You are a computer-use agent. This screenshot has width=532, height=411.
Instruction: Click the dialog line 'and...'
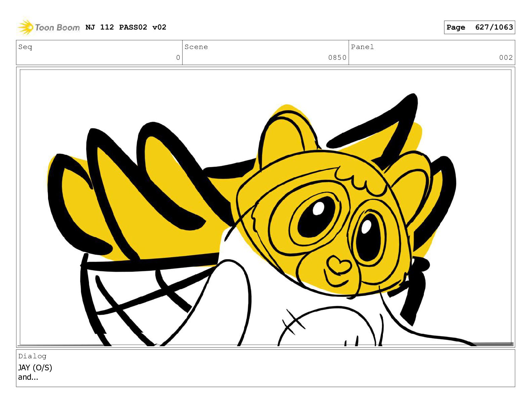[28, 377]
